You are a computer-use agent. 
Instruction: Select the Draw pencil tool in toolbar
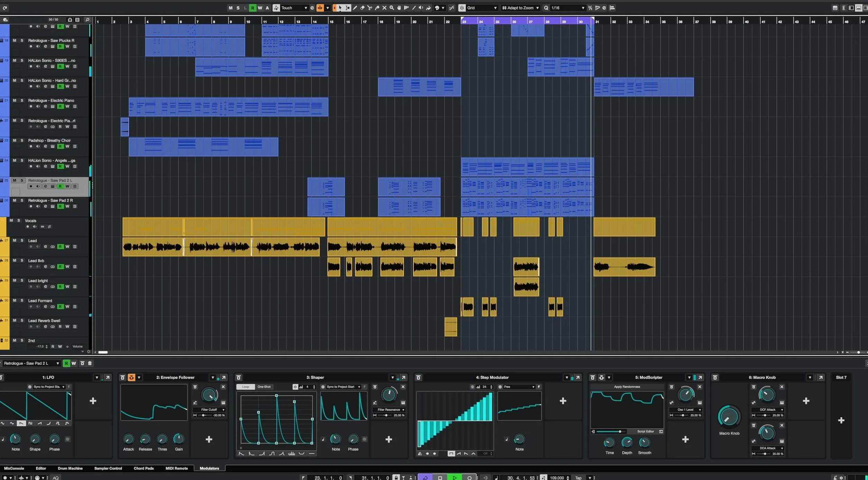click(355, 8)
